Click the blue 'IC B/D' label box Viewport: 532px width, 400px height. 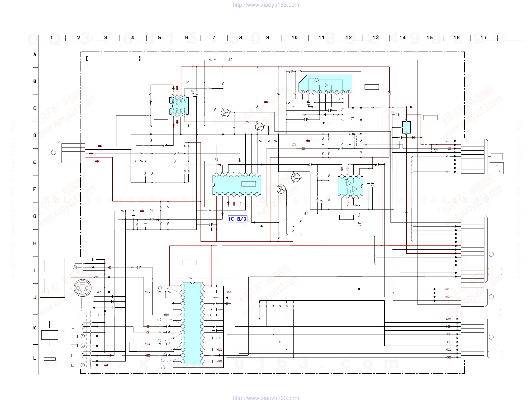237,219
